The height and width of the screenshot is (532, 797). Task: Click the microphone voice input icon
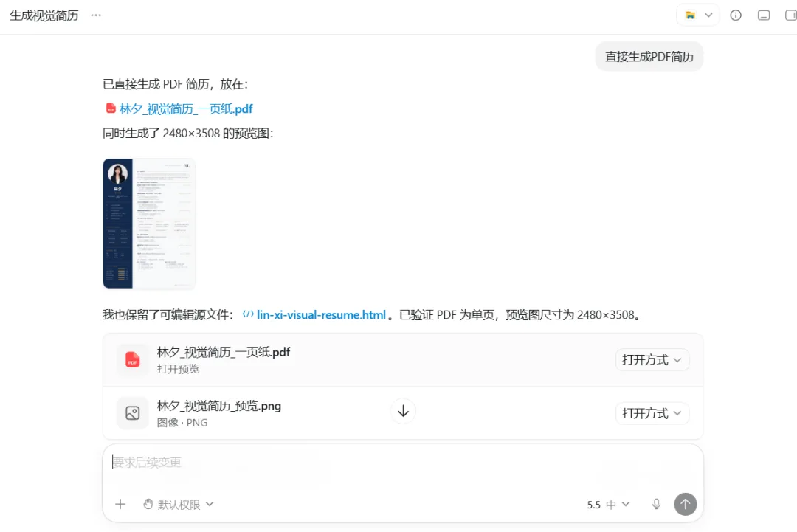[x=656, y=504]
